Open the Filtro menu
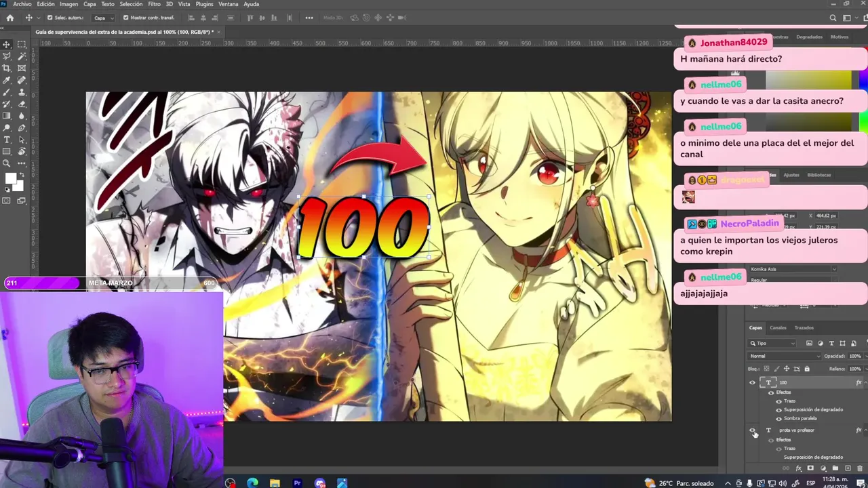 click(154, 4)
